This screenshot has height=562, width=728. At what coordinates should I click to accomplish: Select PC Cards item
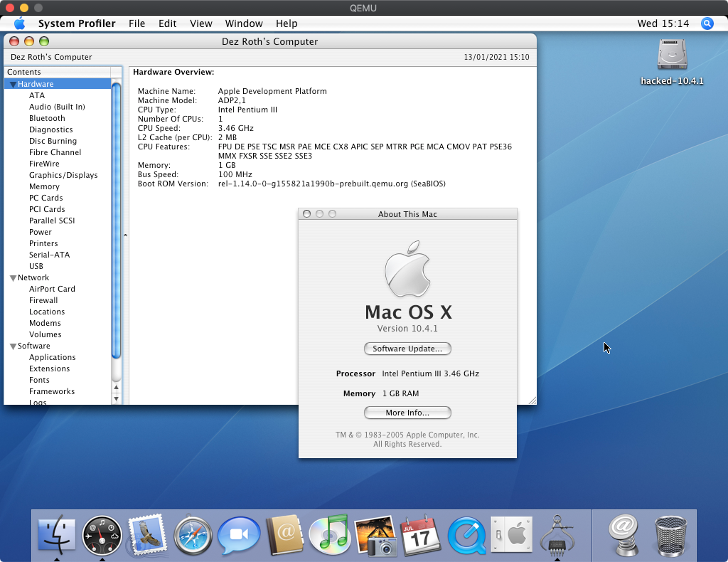(46, 198)
